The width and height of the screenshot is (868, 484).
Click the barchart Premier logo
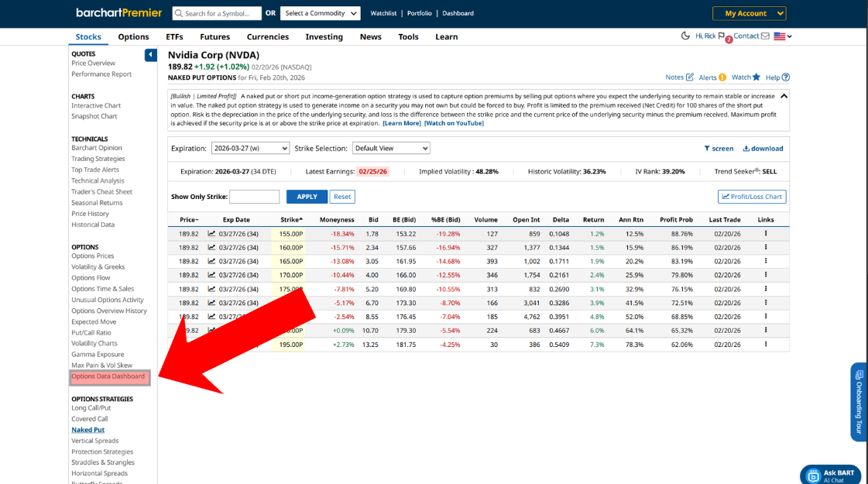point(119,12)
